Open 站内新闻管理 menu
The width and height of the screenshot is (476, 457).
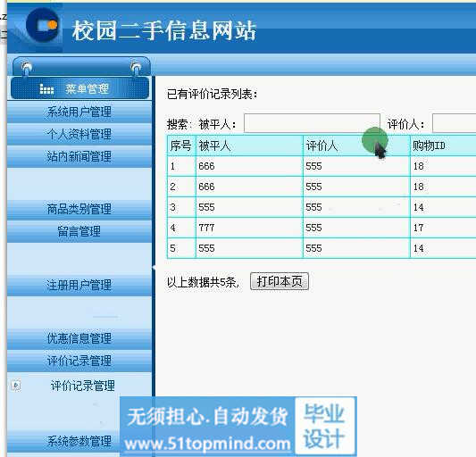[79, 156]
